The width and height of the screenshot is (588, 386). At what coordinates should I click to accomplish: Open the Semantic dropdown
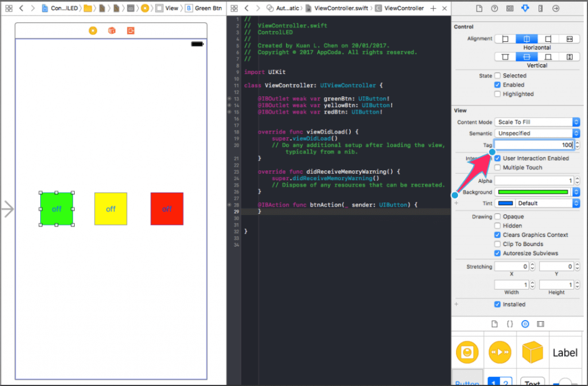(537, 133)
